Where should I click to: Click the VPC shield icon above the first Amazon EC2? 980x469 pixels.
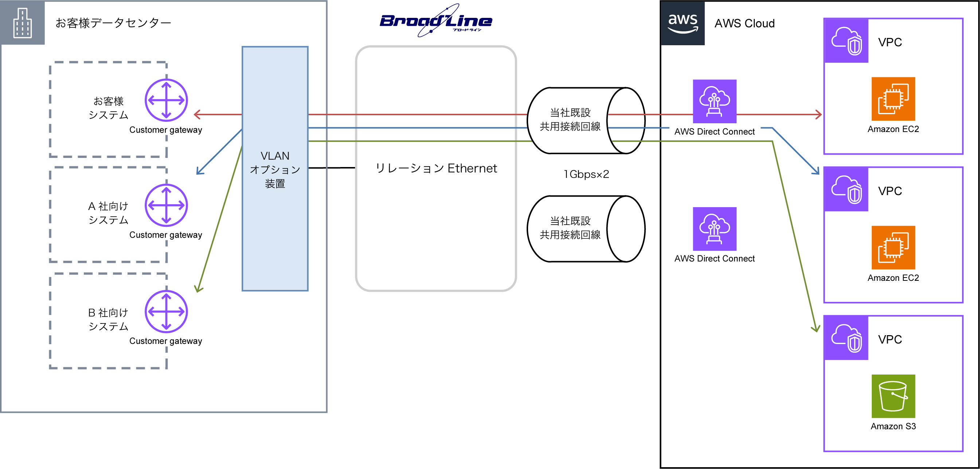point(847,41)
